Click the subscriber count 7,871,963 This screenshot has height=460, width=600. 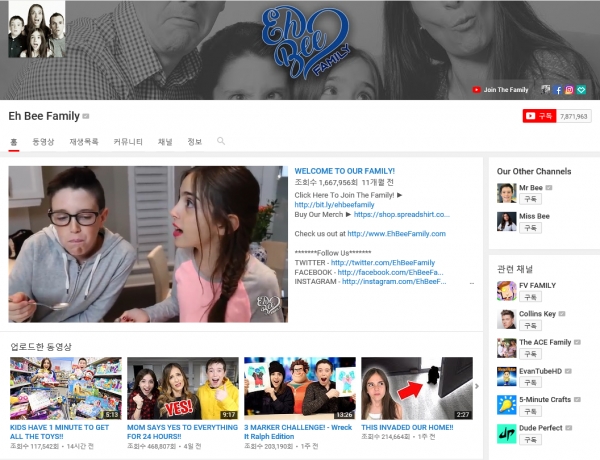574,116
